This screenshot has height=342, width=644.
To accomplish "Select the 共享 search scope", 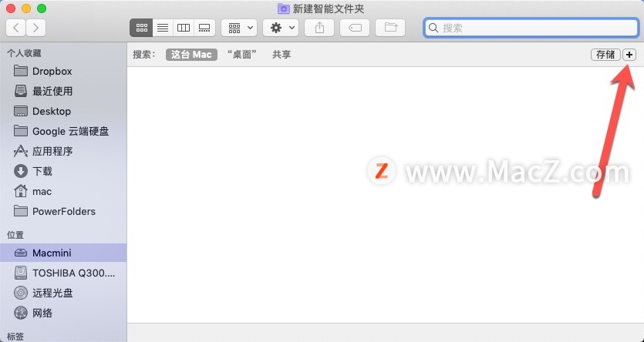I will click(x=282, y=55).
